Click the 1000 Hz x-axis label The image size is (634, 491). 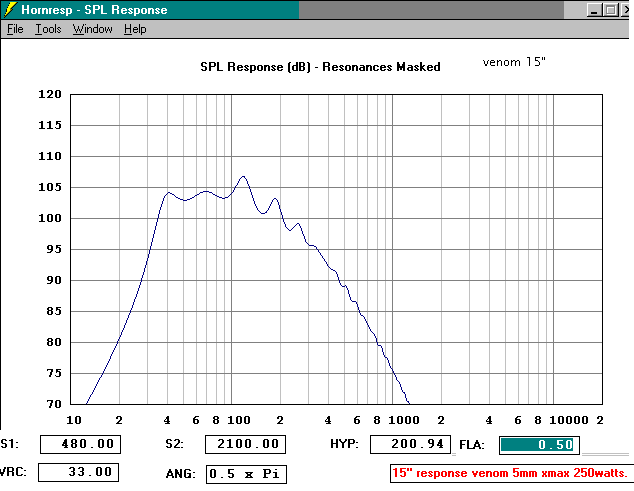click(403, 420)
